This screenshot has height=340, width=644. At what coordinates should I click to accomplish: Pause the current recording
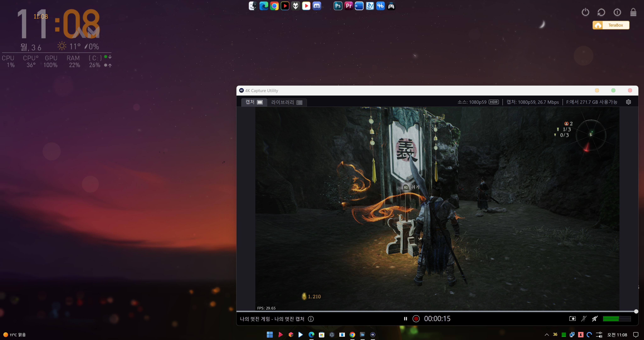point(405,319)
